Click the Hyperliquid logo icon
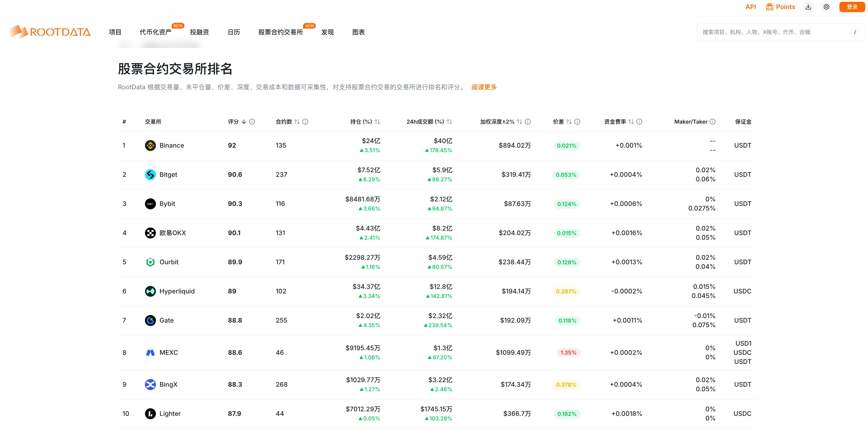The image size is (868, 435). click(150, 291)
